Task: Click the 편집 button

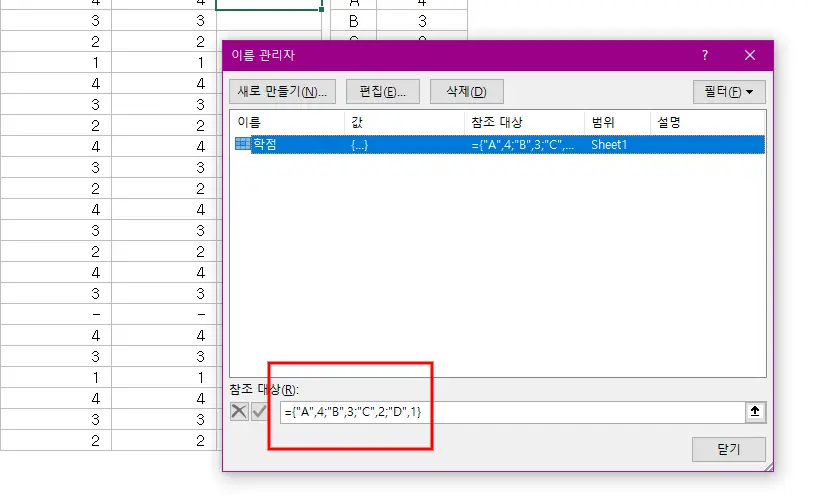Action: 383,92
